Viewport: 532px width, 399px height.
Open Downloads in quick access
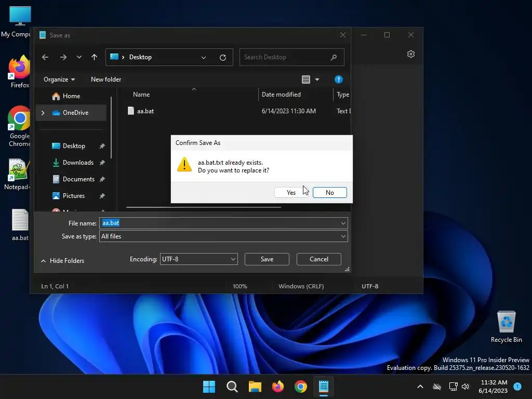tap(78, 163)
